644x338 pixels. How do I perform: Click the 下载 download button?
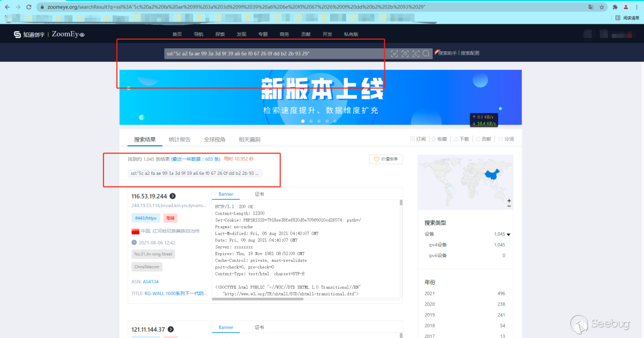462,139
